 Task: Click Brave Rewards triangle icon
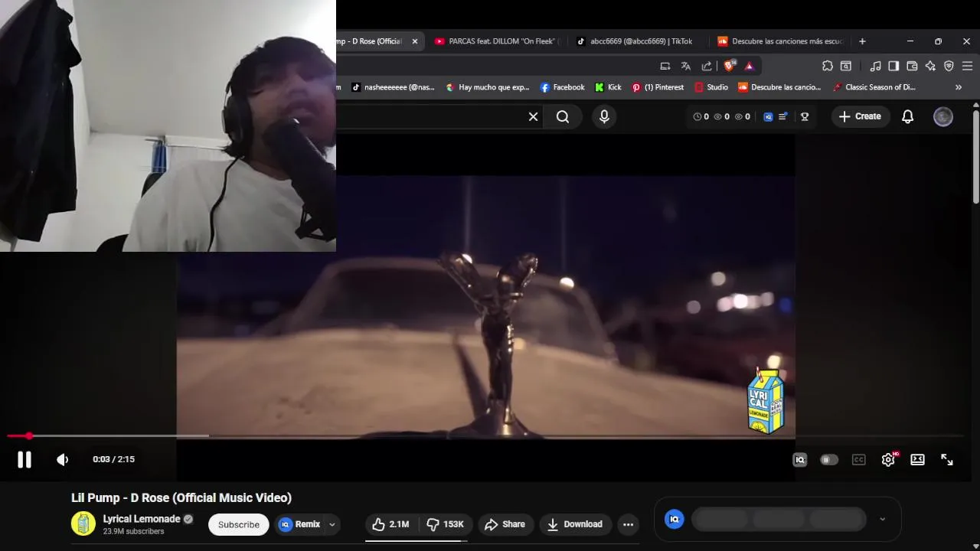pyautogui.click(x=749, y=66)
